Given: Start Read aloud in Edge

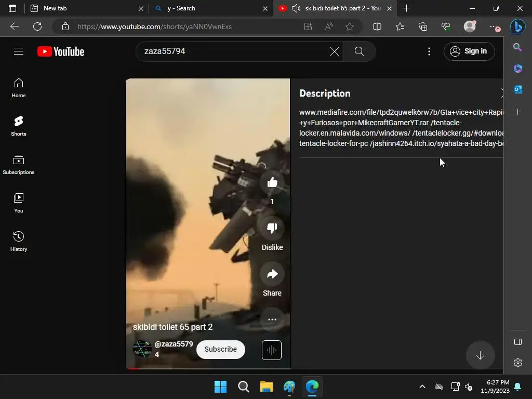Looking at the screenshot, I should click(x=329, y=26).
